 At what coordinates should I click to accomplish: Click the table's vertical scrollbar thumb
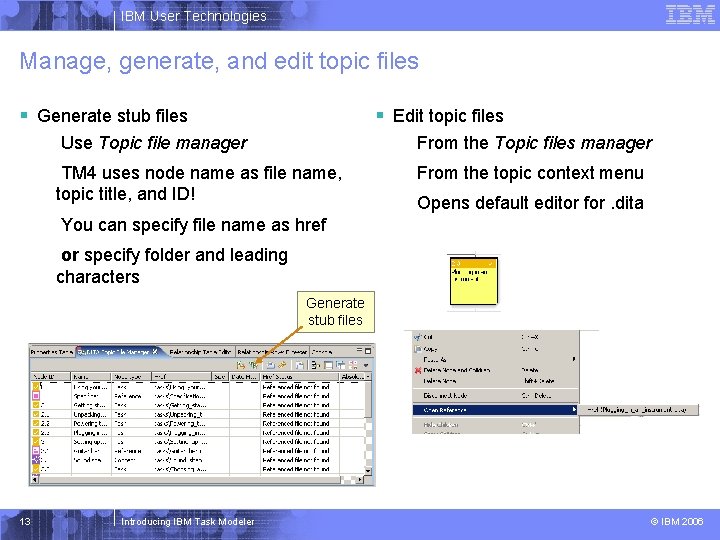(x=368, y=399)
